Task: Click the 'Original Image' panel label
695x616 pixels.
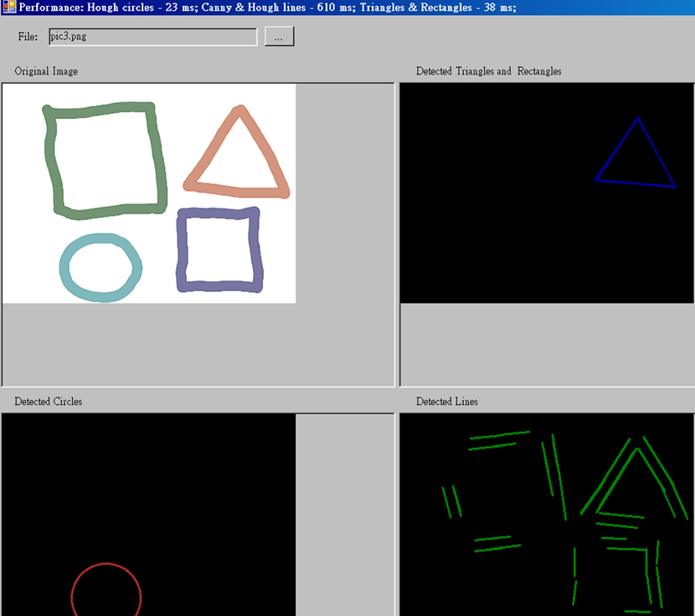Action: tap(46, 71)
